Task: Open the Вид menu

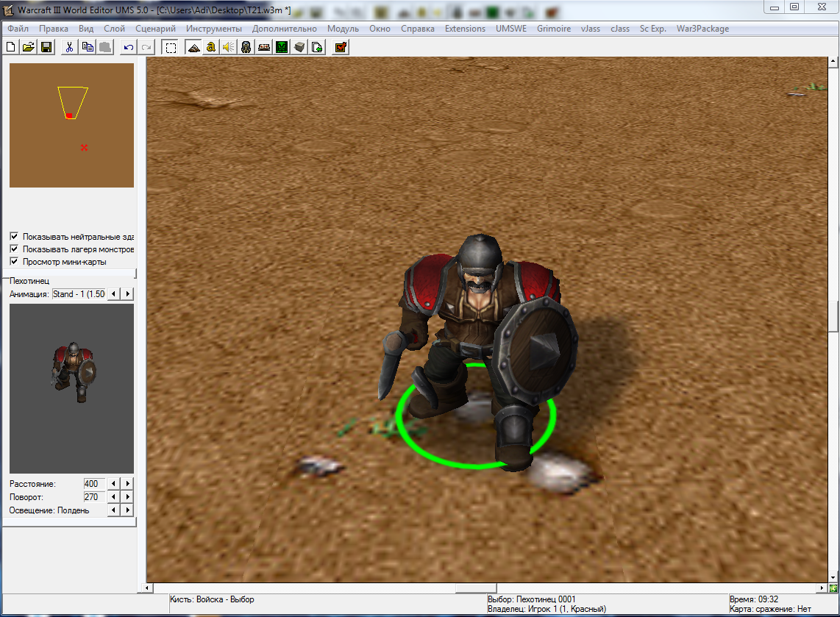Action: 86,29
